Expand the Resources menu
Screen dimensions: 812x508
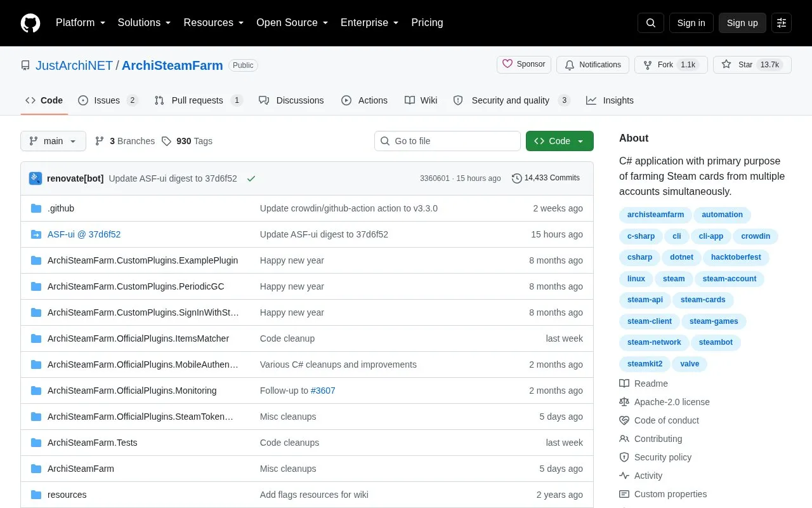tap(214, 23)
